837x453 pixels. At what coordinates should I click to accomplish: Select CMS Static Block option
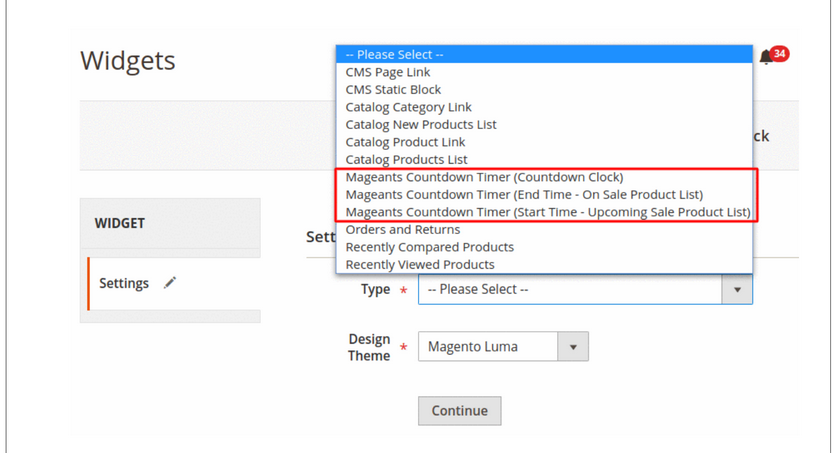544,90
